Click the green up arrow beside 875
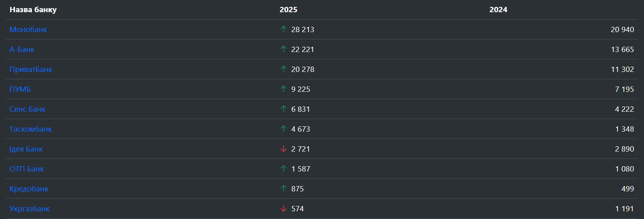Screen dimensions: 644x219 click(x=284, y=189)
